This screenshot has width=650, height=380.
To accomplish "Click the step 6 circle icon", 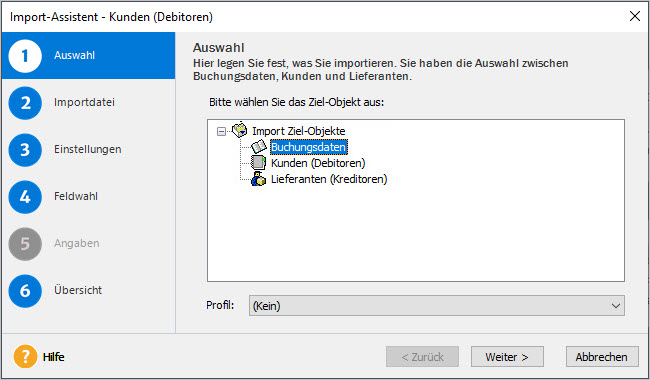I will click(x=25, y=291).
